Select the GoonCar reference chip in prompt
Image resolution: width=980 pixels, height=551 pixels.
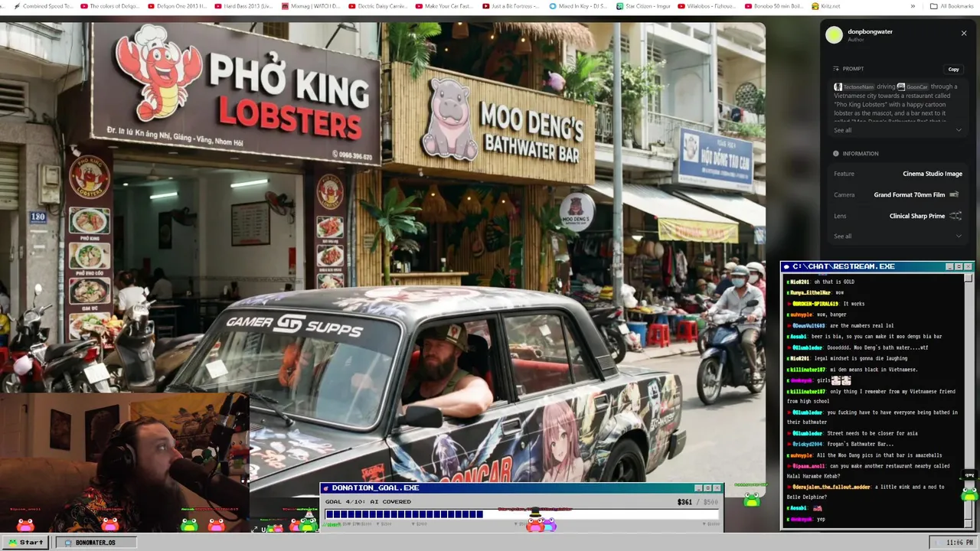913,86
